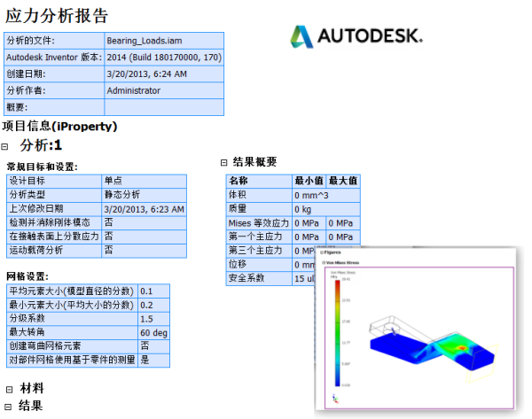Click the 概要: label cell
Image resolution: width=532 pixels, height=419 pixels.
point(54,107)
